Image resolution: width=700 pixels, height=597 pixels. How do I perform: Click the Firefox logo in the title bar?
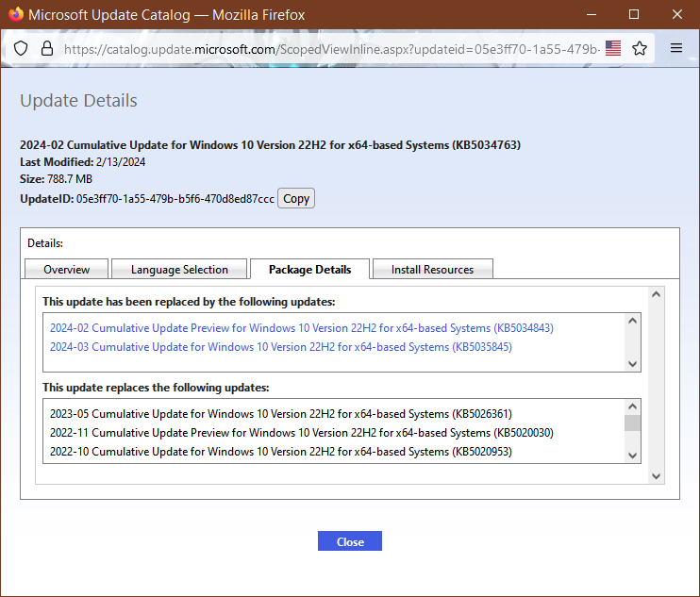pos(16,14)
